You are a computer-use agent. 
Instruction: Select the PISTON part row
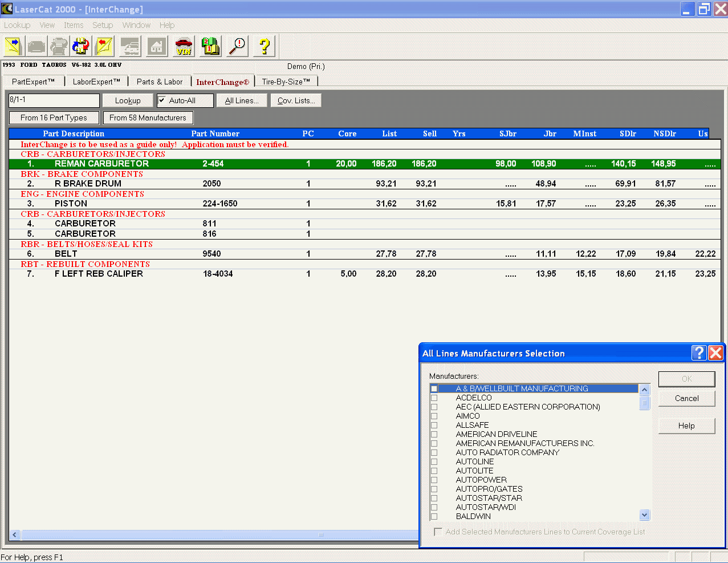click(365, 204)
